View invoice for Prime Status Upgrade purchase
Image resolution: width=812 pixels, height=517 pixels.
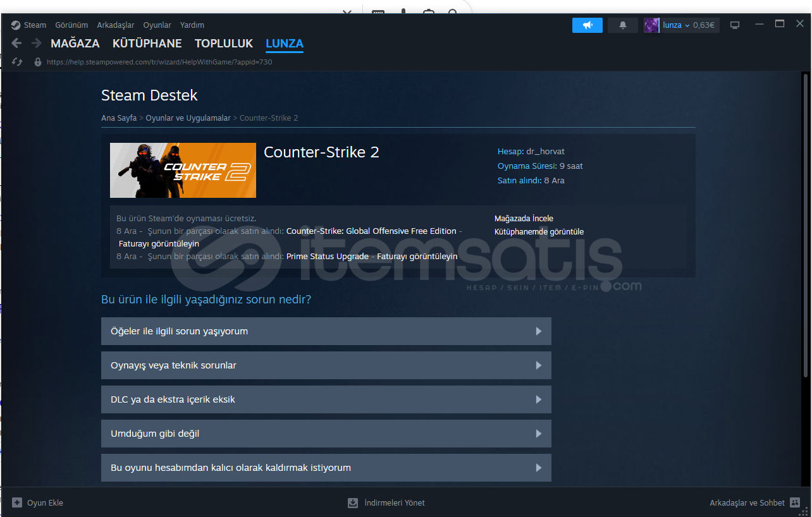click(417, 257)
